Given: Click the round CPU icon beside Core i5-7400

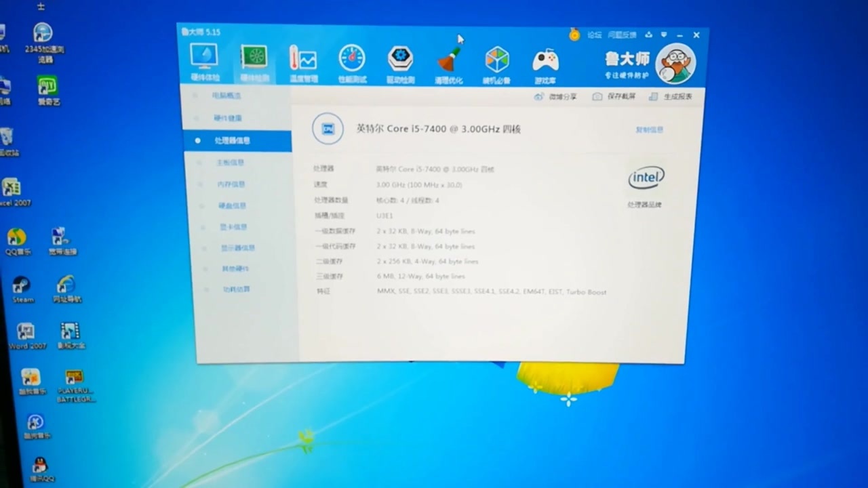Looking at the screenshot, I should tap(328, 129).
